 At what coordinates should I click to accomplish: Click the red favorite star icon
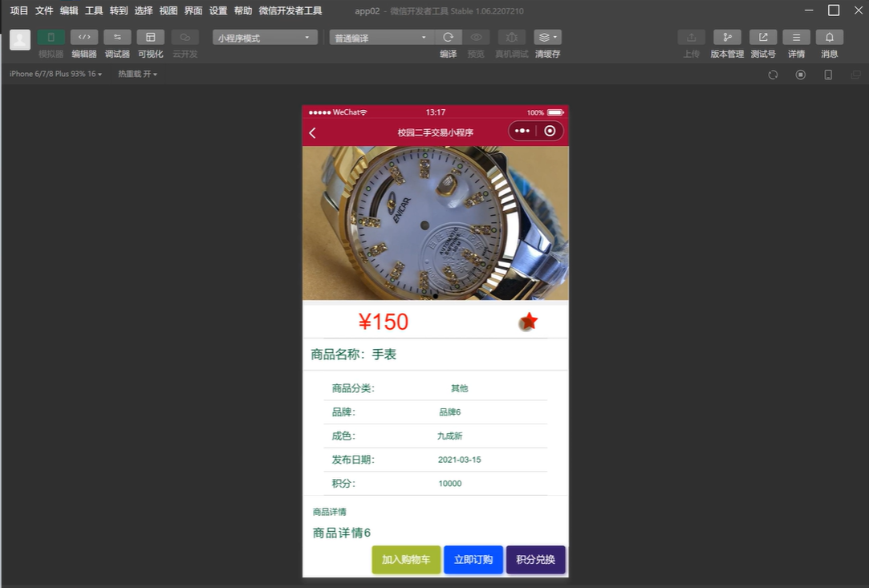[x=528, y=322]
